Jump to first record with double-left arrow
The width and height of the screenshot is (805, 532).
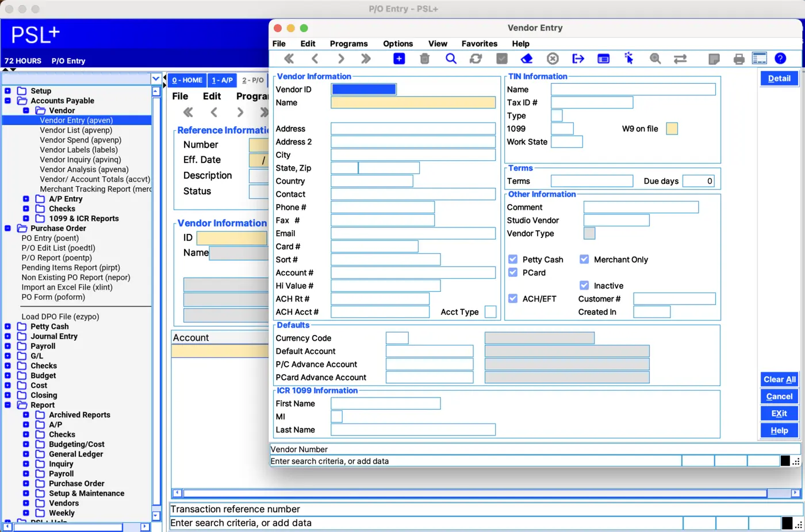[289, 59]
